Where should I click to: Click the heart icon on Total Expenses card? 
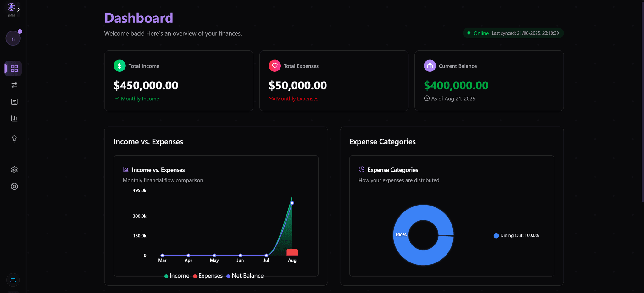click(x=275, y=66)
